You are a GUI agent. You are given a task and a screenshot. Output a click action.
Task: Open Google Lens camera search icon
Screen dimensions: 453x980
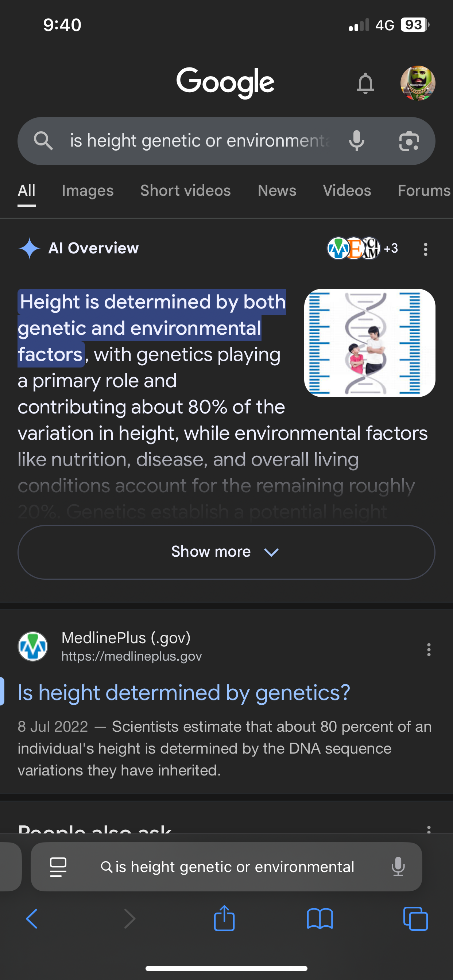tap(409, 141)
